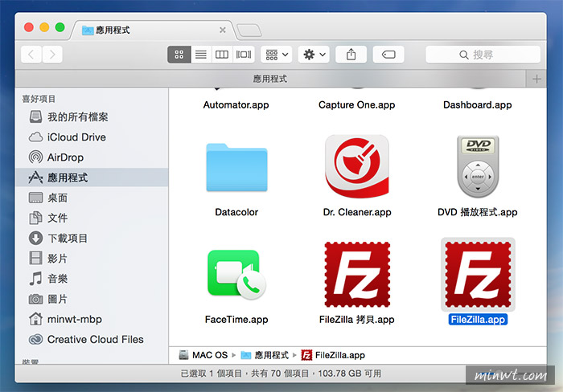The image size is (563, 392).
Task: Add a new tab with plus button
Action: point(536,79)
